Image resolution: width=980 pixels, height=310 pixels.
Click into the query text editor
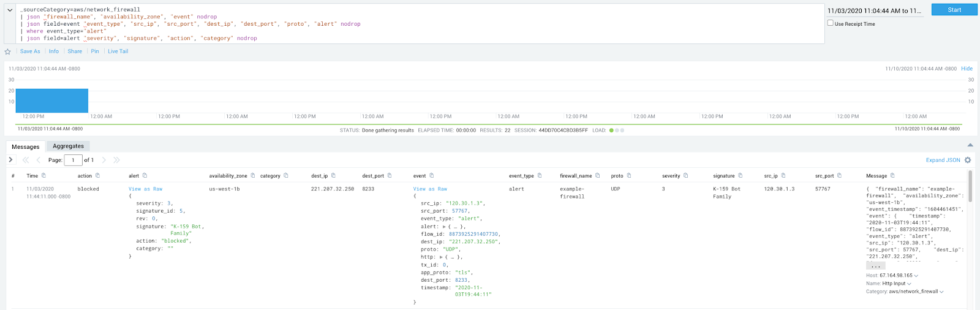coord(420,24)
